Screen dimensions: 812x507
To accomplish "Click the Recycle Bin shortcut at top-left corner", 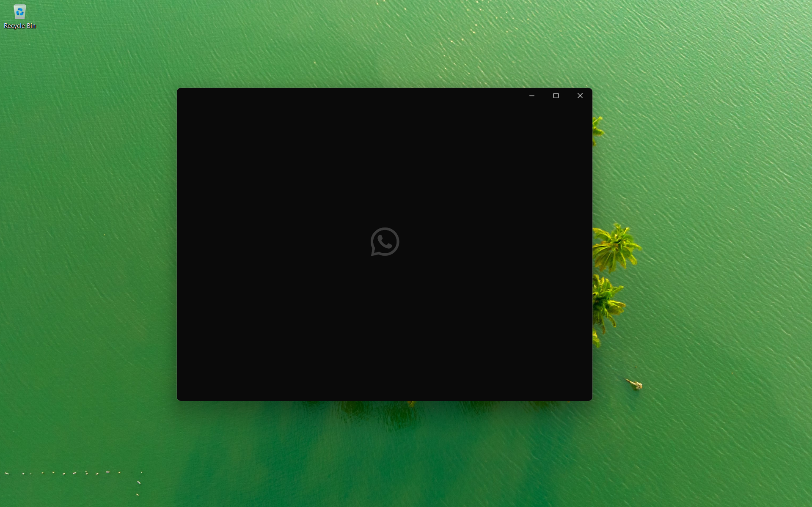I will pyautogui.click(x=19, y=16).
